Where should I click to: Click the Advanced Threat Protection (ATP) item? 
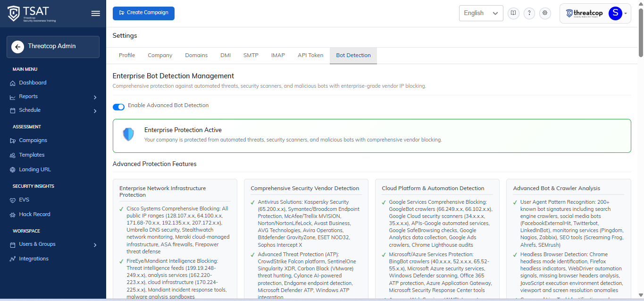pos(306,276)
